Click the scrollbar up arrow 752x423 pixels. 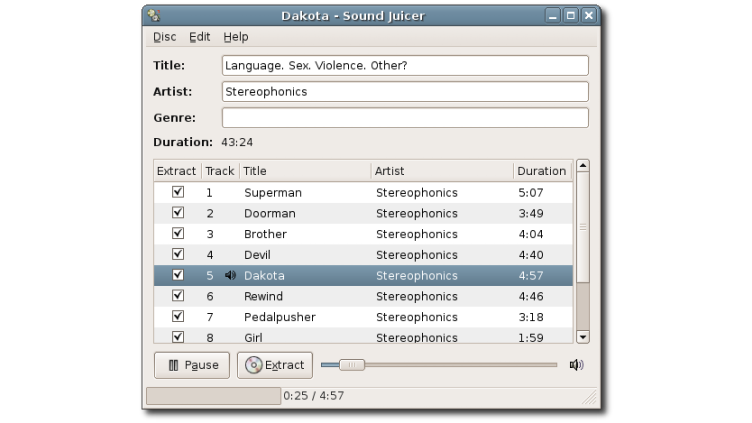tap(583, 166)
